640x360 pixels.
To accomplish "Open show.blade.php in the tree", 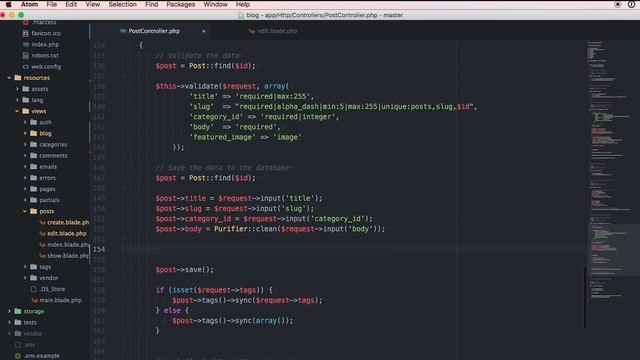I will 68,256.
